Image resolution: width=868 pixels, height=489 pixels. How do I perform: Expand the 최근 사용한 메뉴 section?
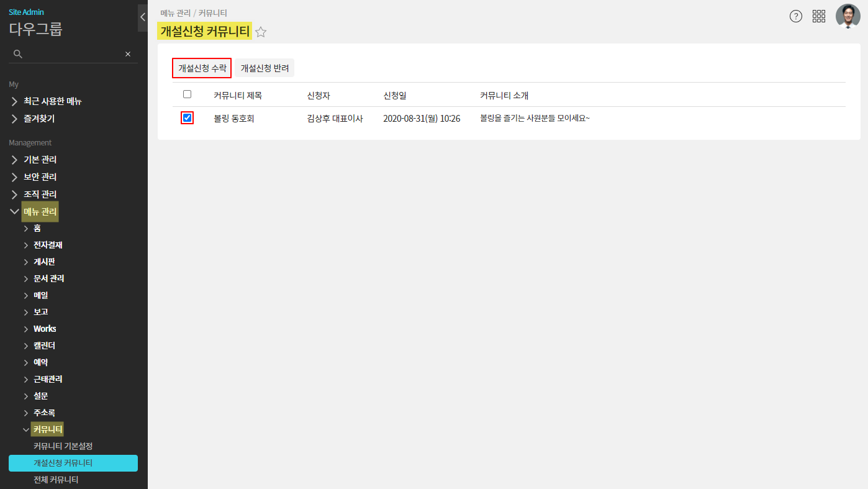click(52, 101)
